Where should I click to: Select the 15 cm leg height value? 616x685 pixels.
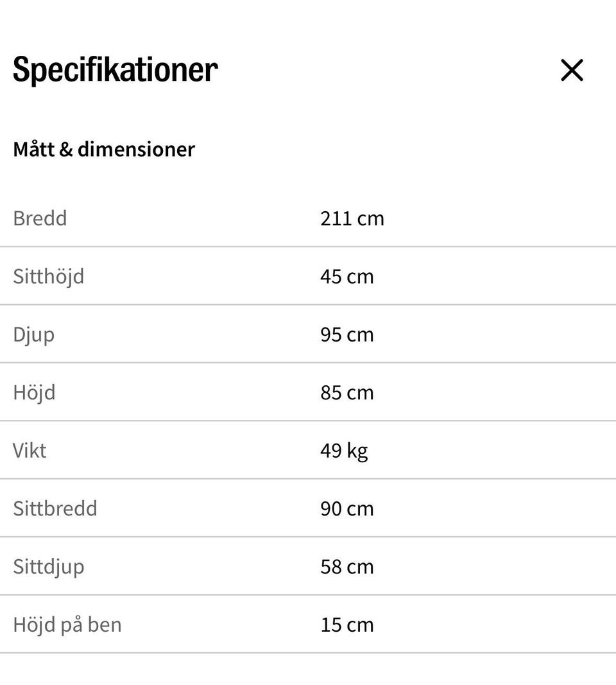pos(347,625)
